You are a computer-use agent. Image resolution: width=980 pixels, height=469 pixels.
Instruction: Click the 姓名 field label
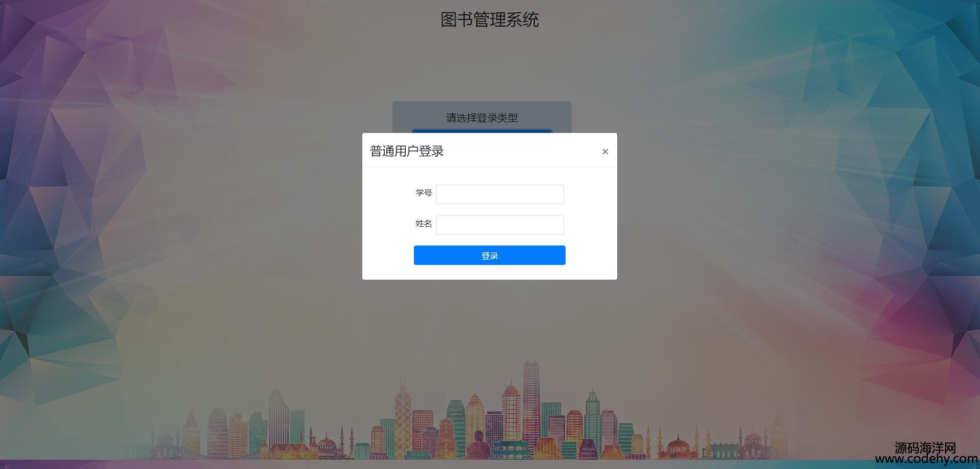coord(424,223)
